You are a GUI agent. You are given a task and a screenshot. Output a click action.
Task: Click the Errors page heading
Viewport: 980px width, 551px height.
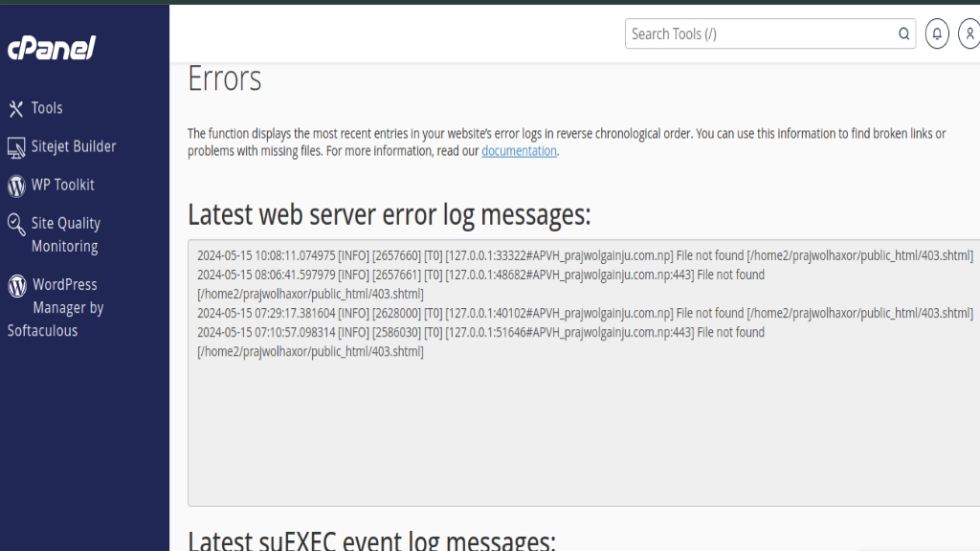click(225, 79)
